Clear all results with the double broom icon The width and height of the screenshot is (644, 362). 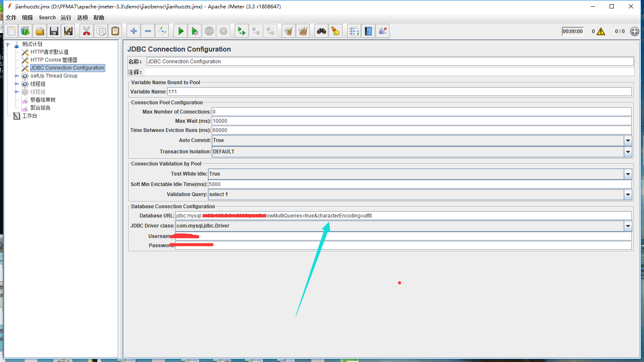tap(303, 31)
